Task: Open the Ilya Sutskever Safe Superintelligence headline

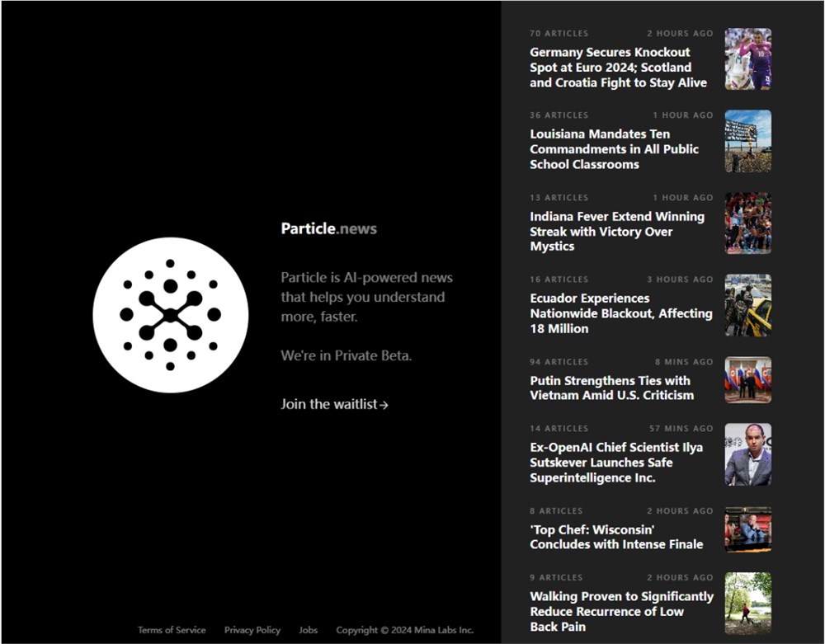Action: click(616, 463)
